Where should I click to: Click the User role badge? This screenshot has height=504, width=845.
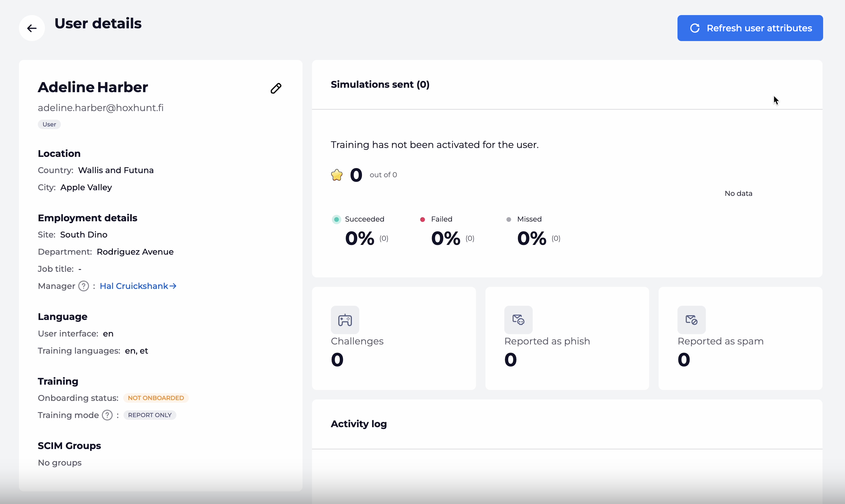point(49,124)
